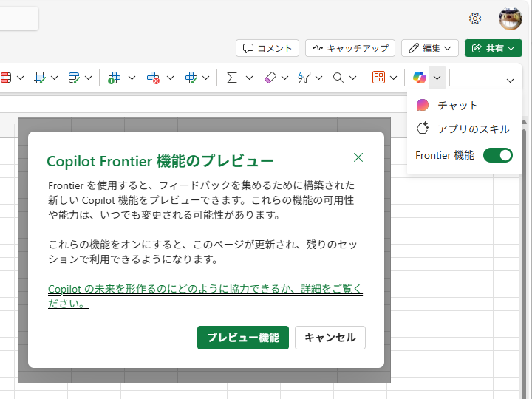The height and width of the screenshot is (399, 532).
Task: Open the Copilot の未来 details link
Action: (205, 296)
